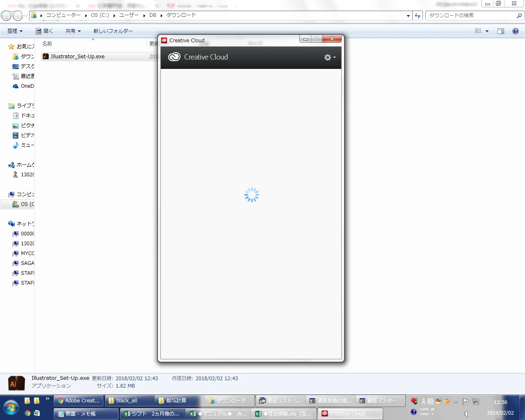
Task: Click the Creative Cloud logo in the header
Action: [x=174, y=57]
